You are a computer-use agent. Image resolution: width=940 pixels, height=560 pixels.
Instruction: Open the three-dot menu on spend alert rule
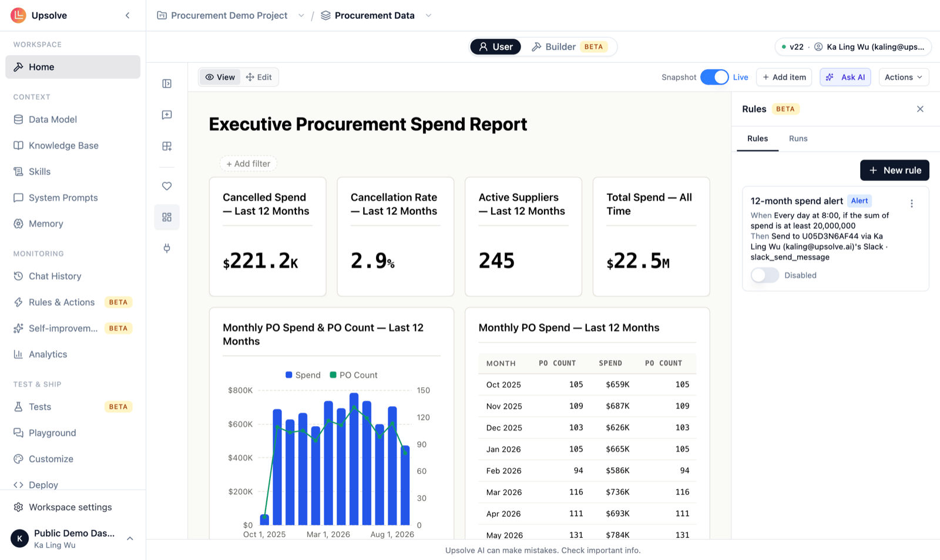click(912, 204)
